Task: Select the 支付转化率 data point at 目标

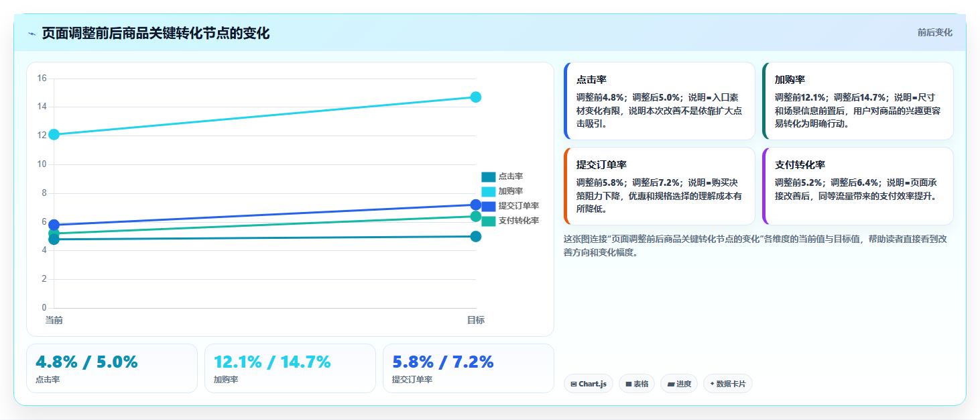Action: 476,216
